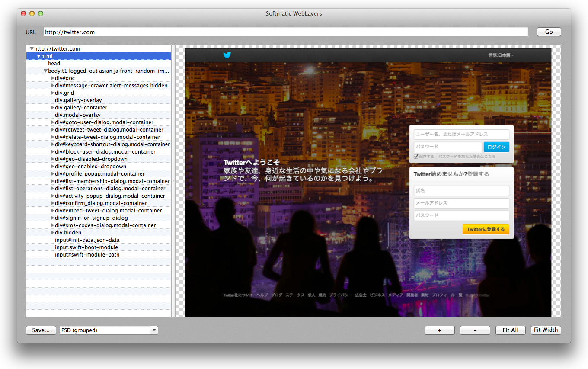Click the signup パスワード field
The image size is (588, 369).
click(x=461, y=216)
